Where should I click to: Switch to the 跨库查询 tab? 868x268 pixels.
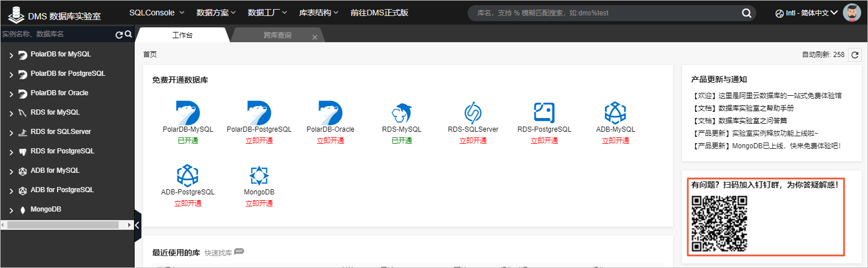tap(278, 35)
